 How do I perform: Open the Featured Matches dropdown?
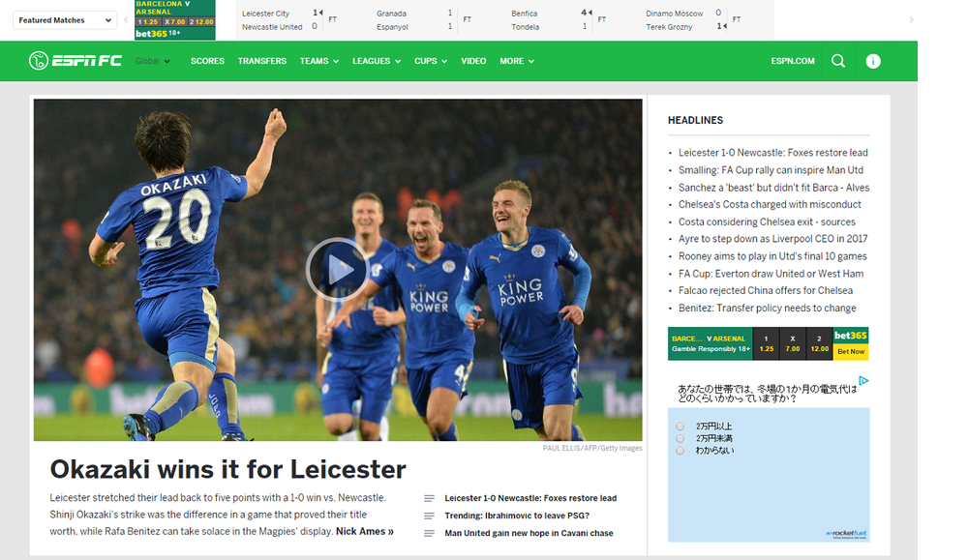click(65, 20)
